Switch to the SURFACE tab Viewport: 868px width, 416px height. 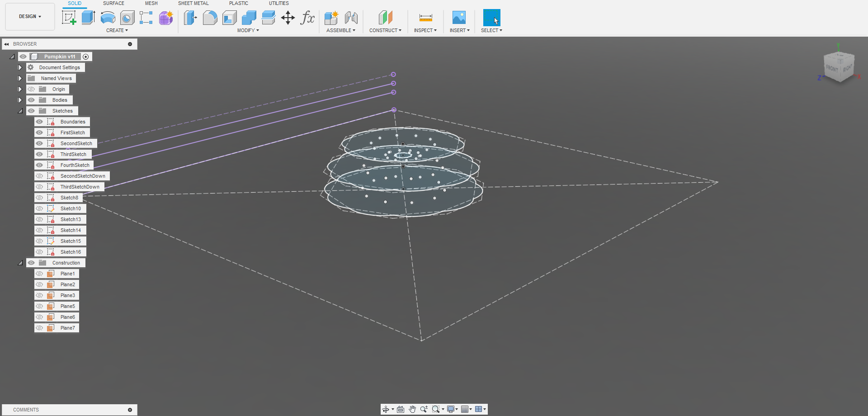pyautogui.click(x=113, y=3)
